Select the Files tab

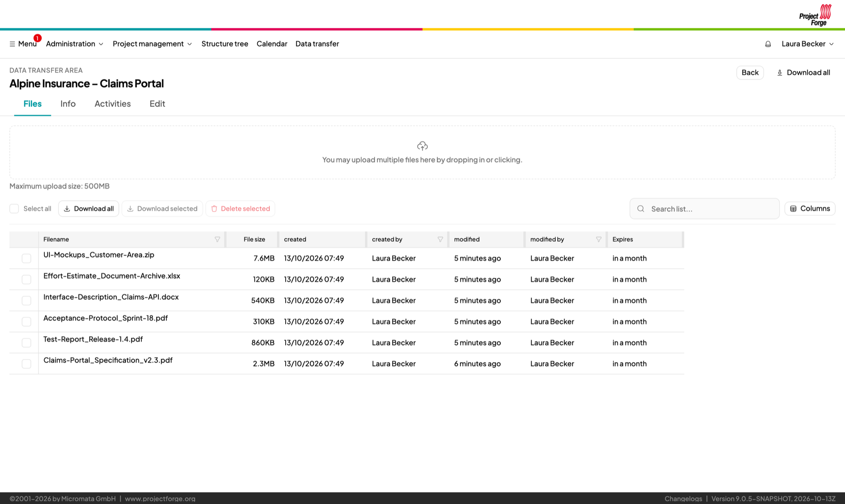pyautogui.click(x=33, y=104)
